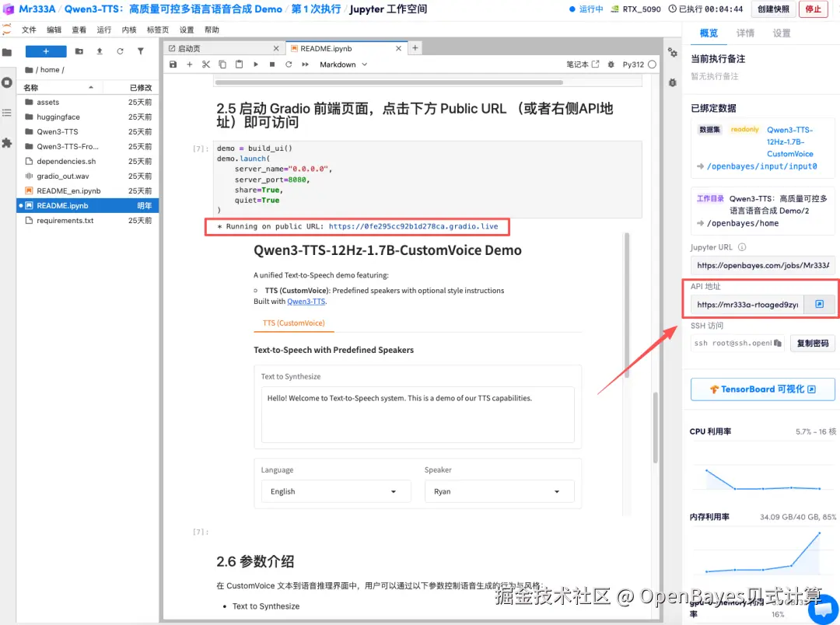Insert a cell below with the plus icon

coord(189,65)
